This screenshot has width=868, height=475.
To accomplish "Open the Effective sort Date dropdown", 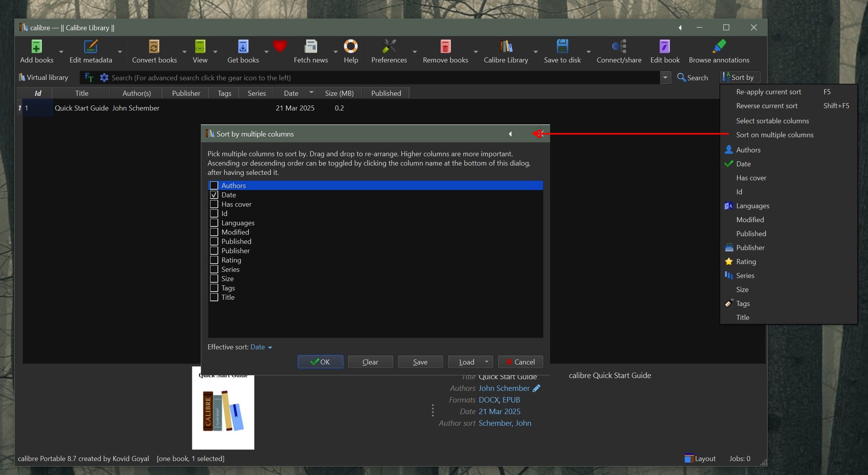I will [261, 347].
